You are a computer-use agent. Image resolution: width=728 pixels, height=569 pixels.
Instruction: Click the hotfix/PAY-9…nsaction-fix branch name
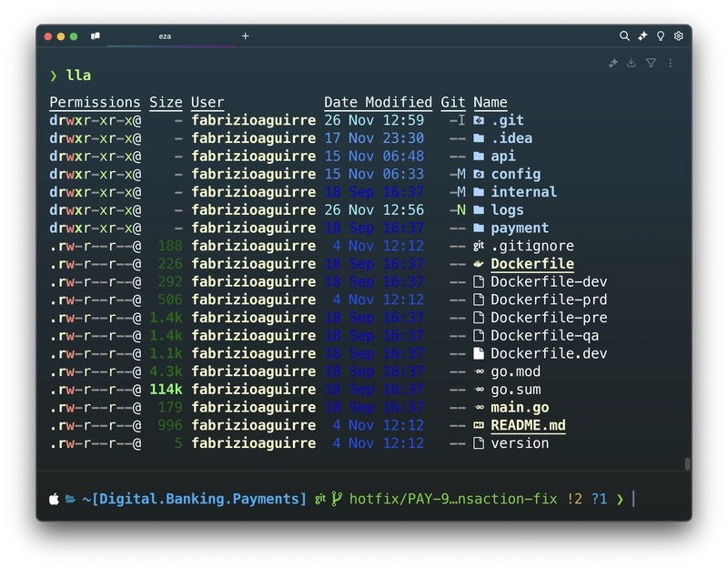click(x=453, y=499)
